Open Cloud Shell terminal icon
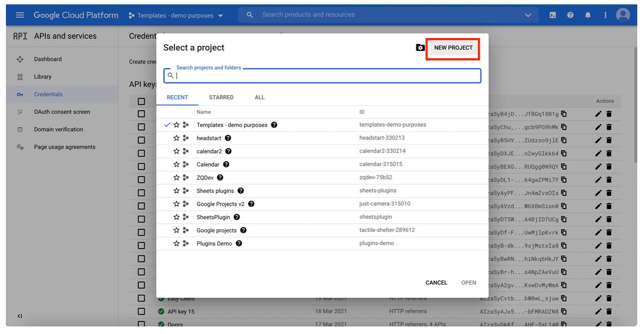Screen dimensions: 644x334 (x=553, y=15)
